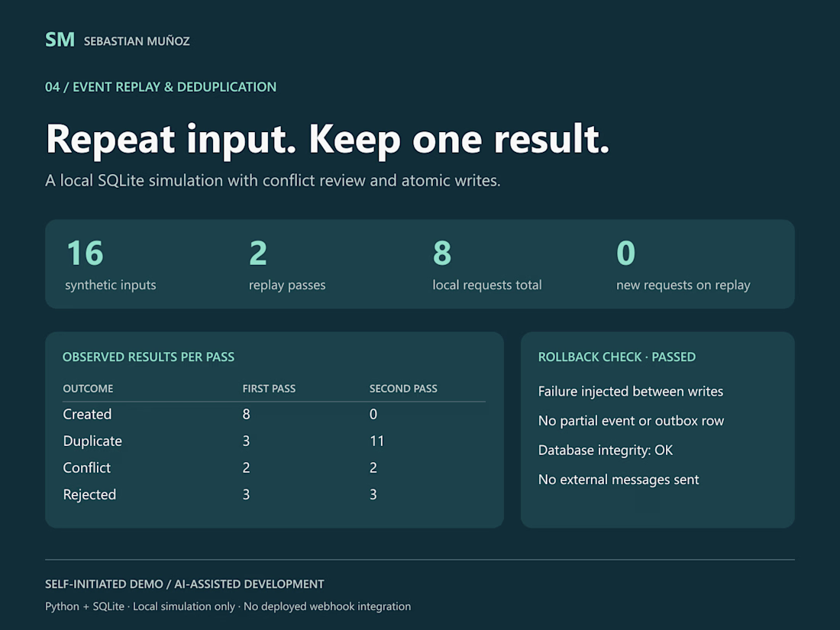Click the Second Pass column header
The width and height of the screenshot is (840, 630).
(x=403, y=389)
